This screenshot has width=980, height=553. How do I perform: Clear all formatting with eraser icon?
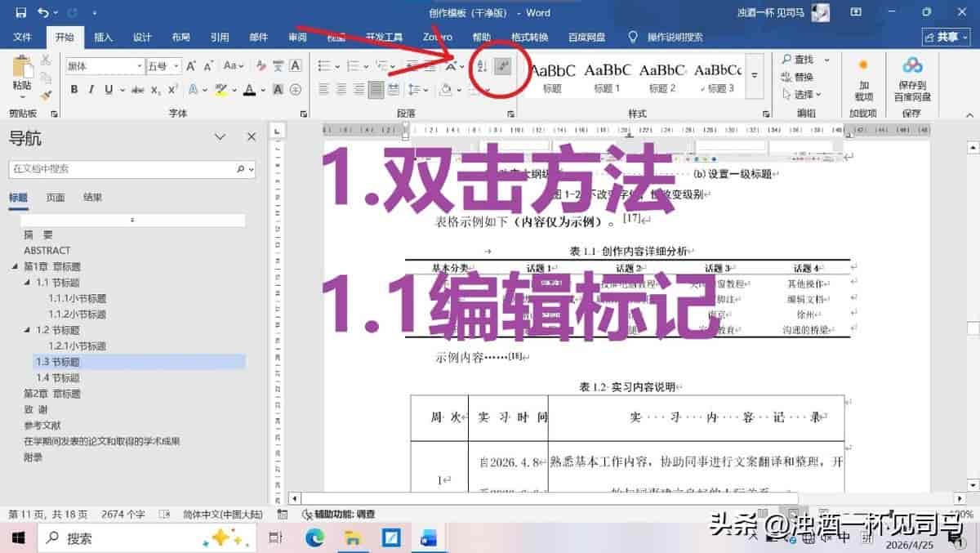point(260,66)
